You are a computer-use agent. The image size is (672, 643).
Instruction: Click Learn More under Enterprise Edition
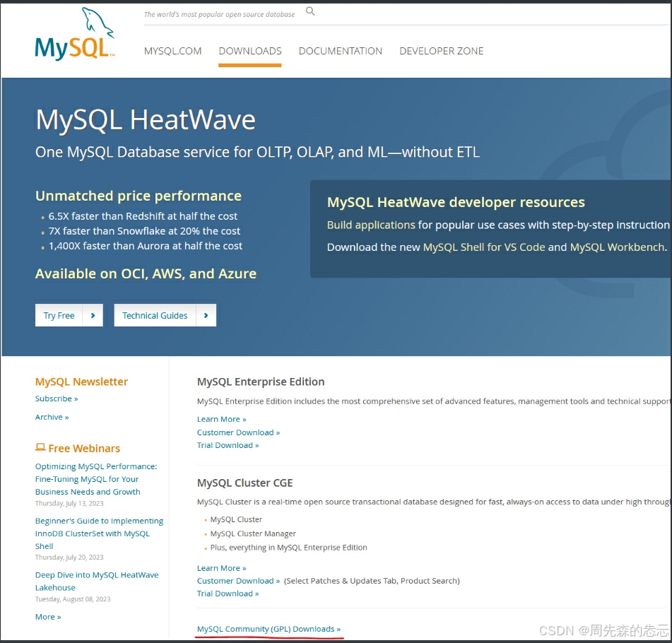pos(222,419)
